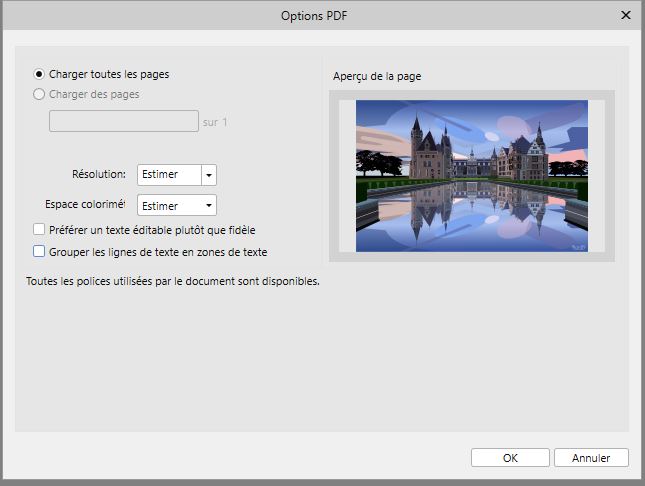Viewport: 645px width, 486px height.
Task: Expand the Espace colorimétrique dropdown
Action: [x=177, y=205]
